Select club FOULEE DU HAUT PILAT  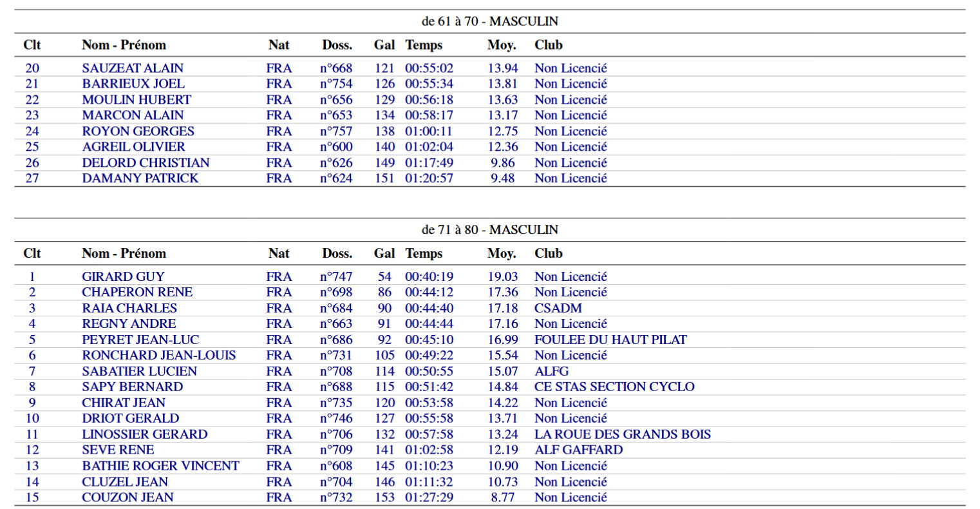pyautogui.click(x=610, y=340)
